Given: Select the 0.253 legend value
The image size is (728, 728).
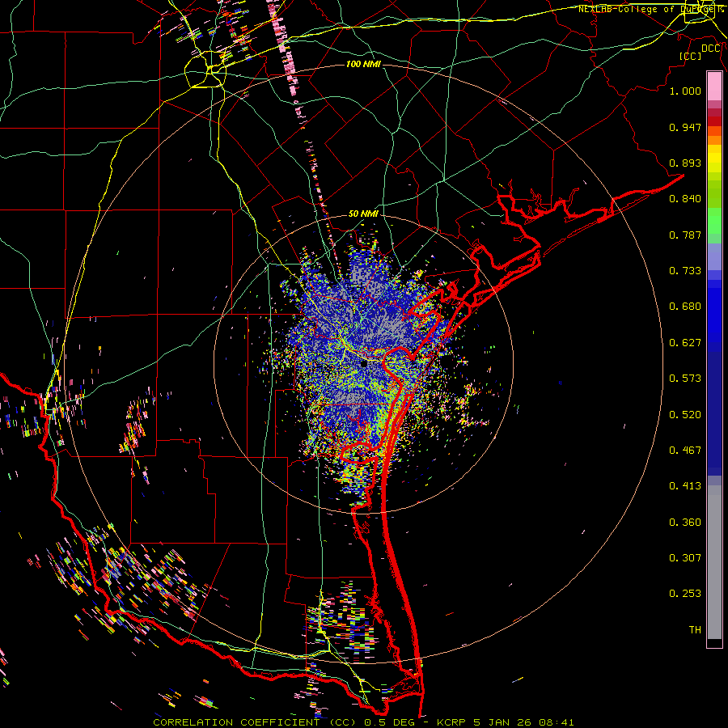Looking at the screenshot, I should (685, 594).
